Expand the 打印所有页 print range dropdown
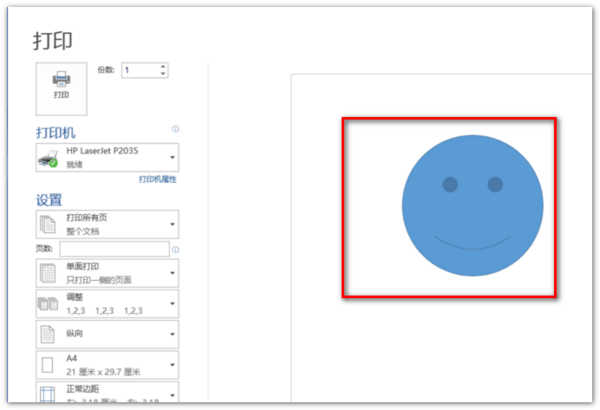The image size is (600, 410). 107,224
